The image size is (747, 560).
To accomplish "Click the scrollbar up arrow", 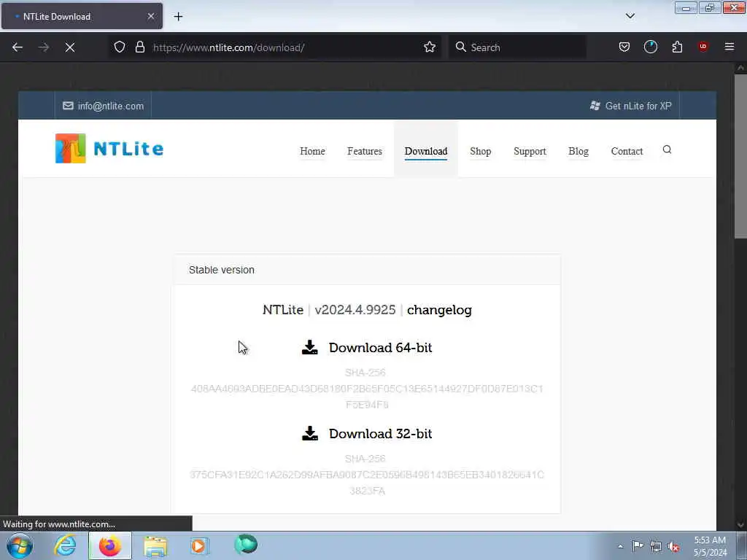I will click(740, 68).
